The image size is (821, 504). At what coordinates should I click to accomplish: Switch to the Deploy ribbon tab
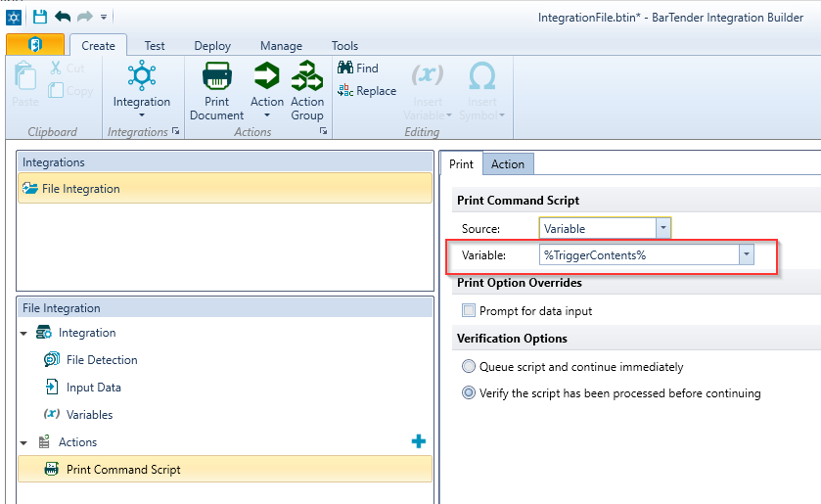(x=212, y=46)
